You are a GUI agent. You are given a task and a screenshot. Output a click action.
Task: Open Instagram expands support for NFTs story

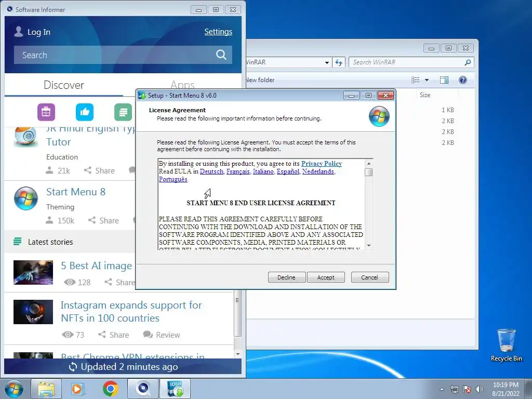pyautogui.click(x=131, y=312)
